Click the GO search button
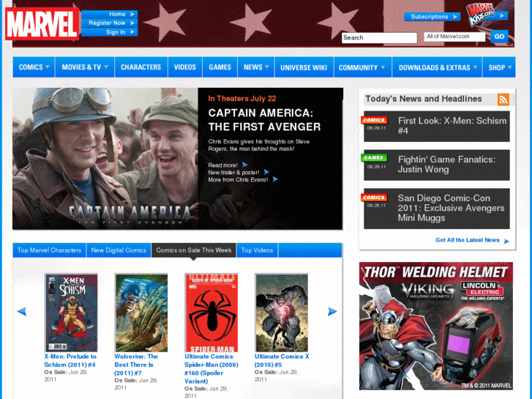This screenshot has width=532, height=399. [x=499, y=37]
